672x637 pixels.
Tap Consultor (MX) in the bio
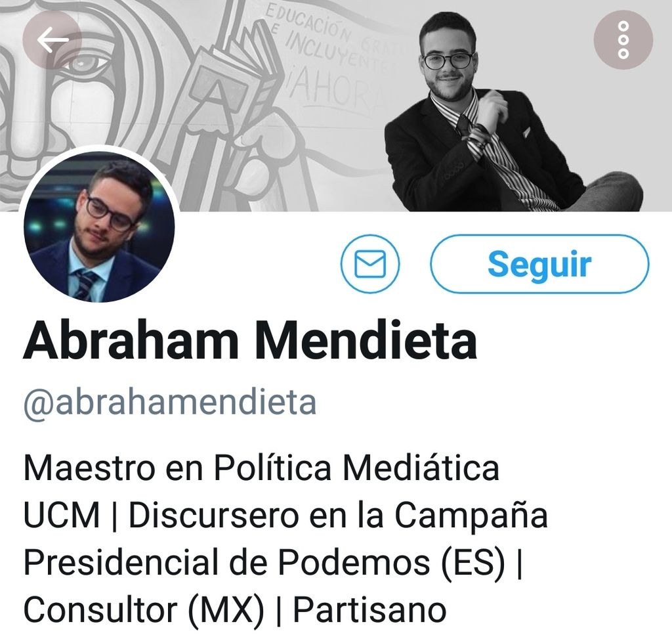(144, 609)
